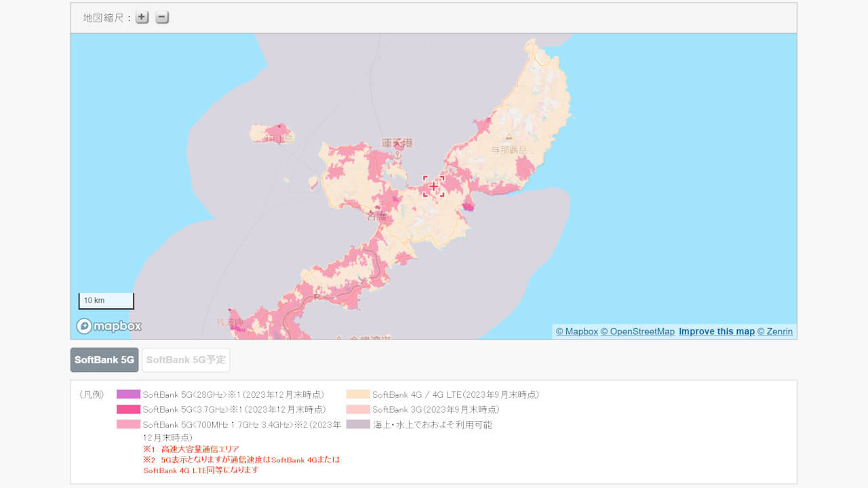Click the 運天港 label on map
The height and width of the screenshot is (488, 868).
pyautogui.click(x=397, y=143)
